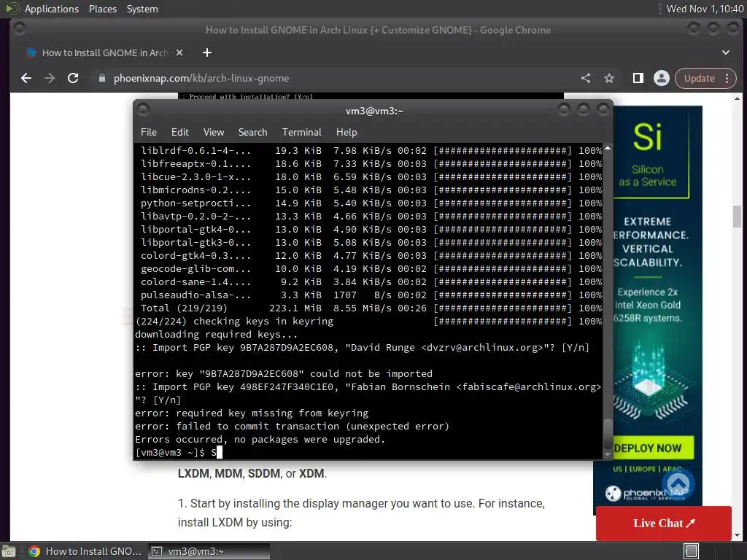
Task: Open Chrome side panel icon
Action: coord(638,78)
